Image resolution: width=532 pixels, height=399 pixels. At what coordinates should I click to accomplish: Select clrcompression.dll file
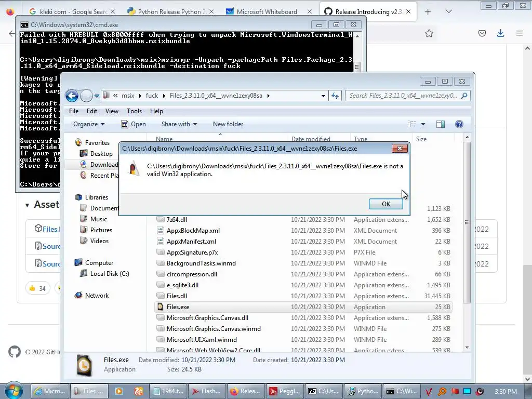click(x=192, y=274)
